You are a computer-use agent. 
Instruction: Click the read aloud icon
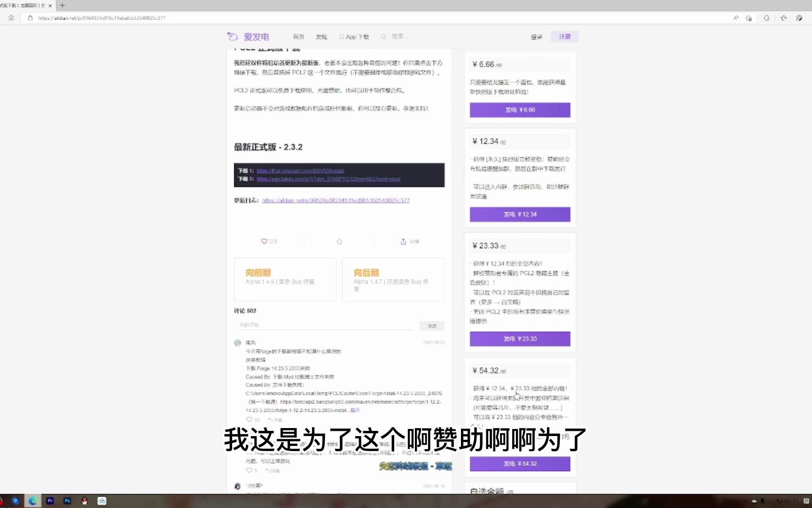[736, 18]
